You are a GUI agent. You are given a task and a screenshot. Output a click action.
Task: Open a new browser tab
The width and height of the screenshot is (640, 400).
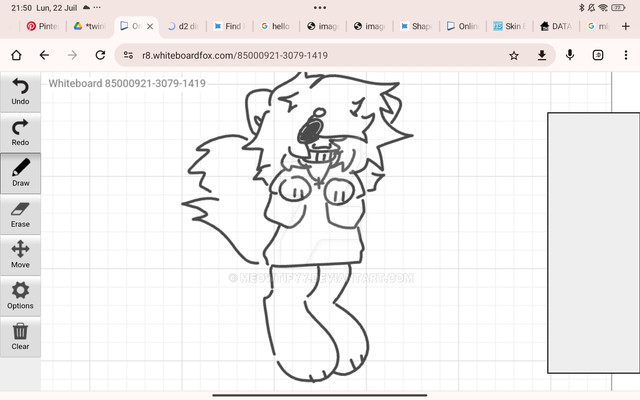pyautogui.click(x=625, y=26)
